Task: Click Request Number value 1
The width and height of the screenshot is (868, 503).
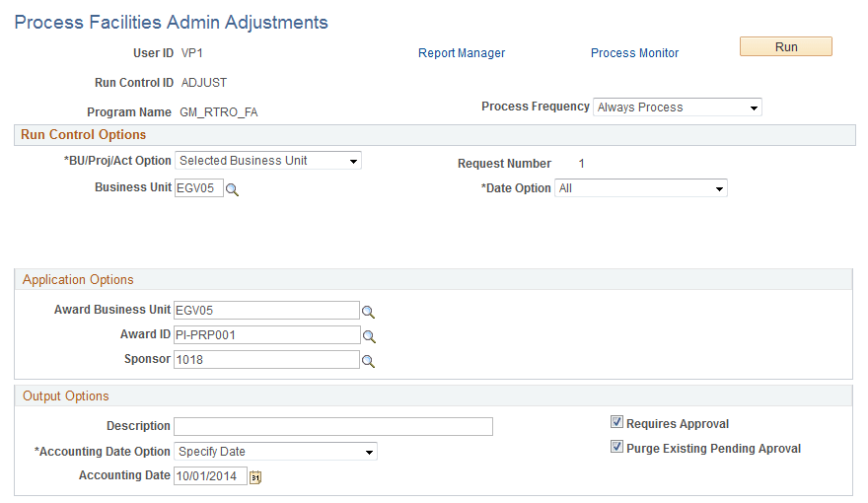Action: (581, 164)
